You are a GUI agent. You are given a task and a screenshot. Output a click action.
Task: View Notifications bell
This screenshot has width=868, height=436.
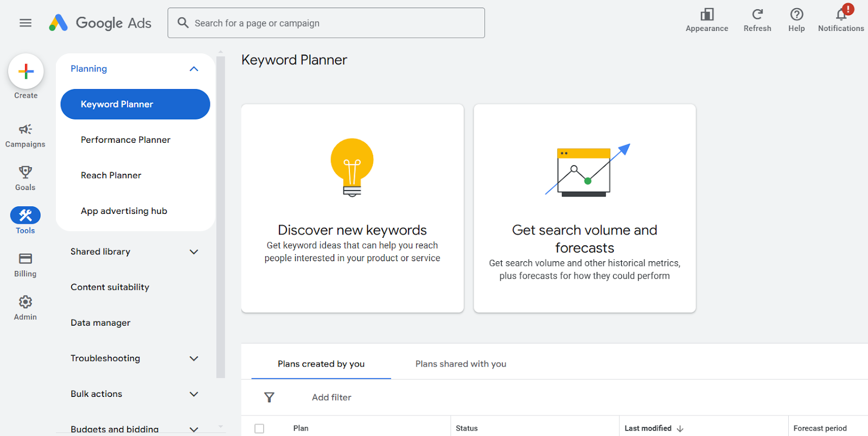pos(841,14)
